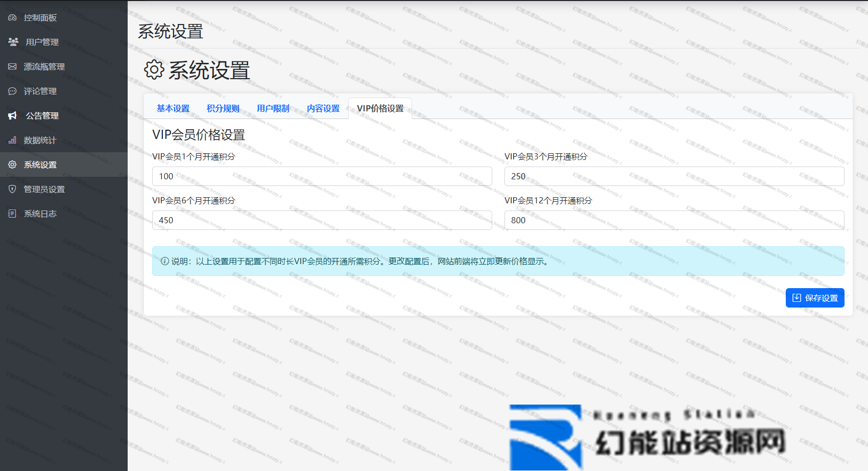This screenshot has width=868, height=471.
Task: Click the VIP会员12个月开通积分 input field
Action: point(674,220)
